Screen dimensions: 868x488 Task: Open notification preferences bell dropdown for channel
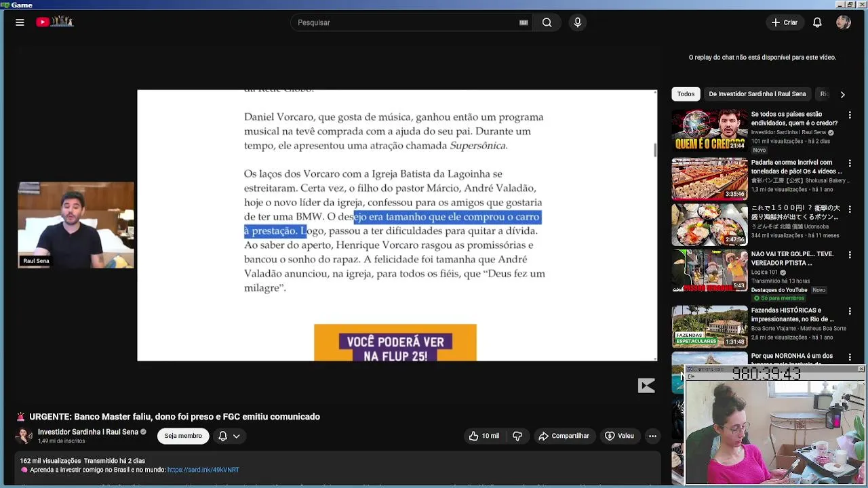pos(229,436)
